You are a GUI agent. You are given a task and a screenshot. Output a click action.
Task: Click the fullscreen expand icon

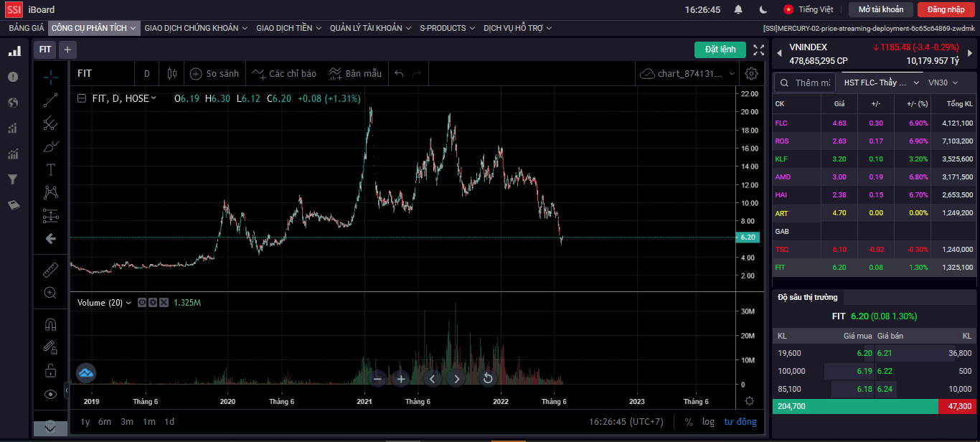(758, 50)
